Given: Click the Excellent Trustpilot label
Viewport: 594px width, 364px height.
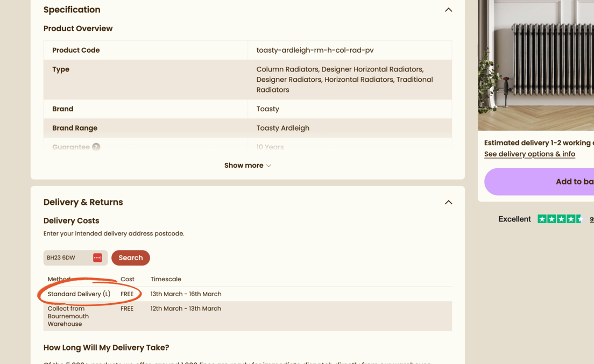Looking at the screenshot, I should coord(514,219).
